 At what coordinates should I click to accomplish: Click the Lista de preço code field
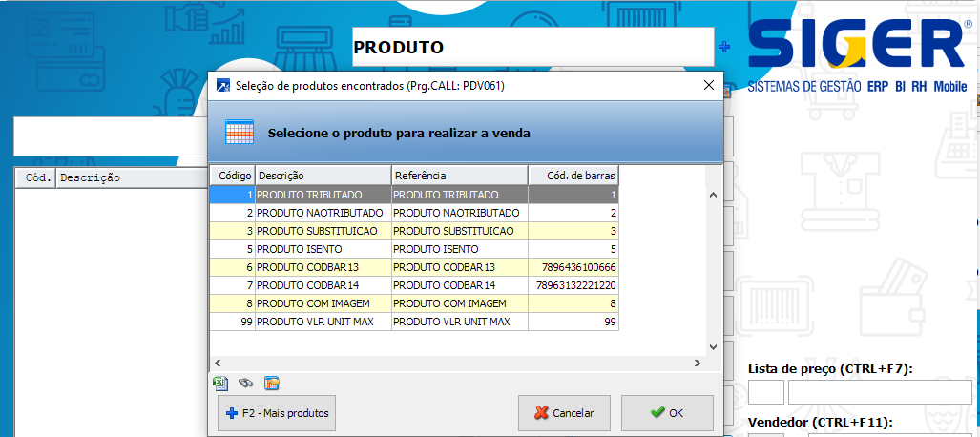pos(765,392)
